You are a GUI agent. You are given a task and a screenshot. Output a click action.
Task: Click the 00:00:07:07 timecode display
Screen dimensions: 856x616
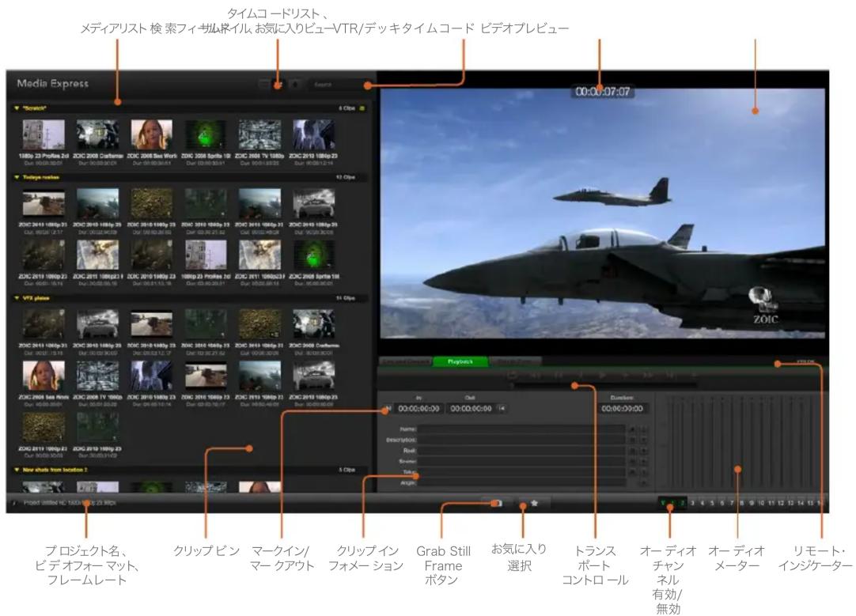pos(603,92)
